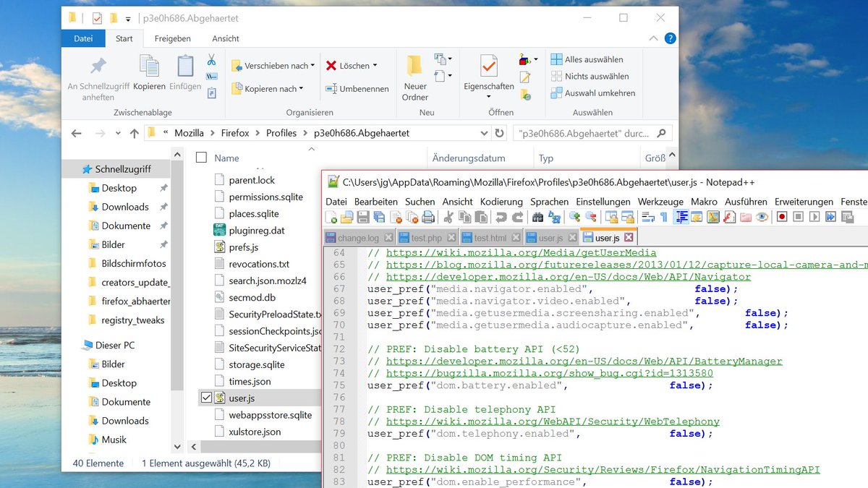Image resolution: width=868 pixels, height=488 pixels.
Task: Go up one folder level in Explorer
Action: [134, 133]
